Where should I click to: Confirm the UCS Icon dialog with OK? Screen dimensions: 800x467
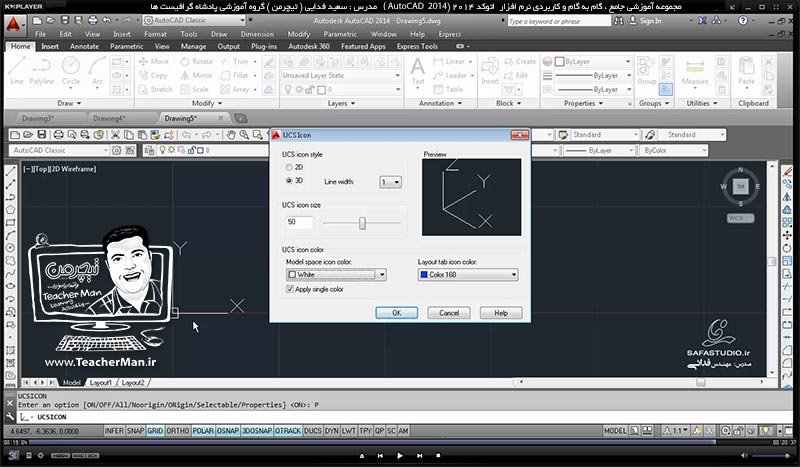[x=396, y=313]
